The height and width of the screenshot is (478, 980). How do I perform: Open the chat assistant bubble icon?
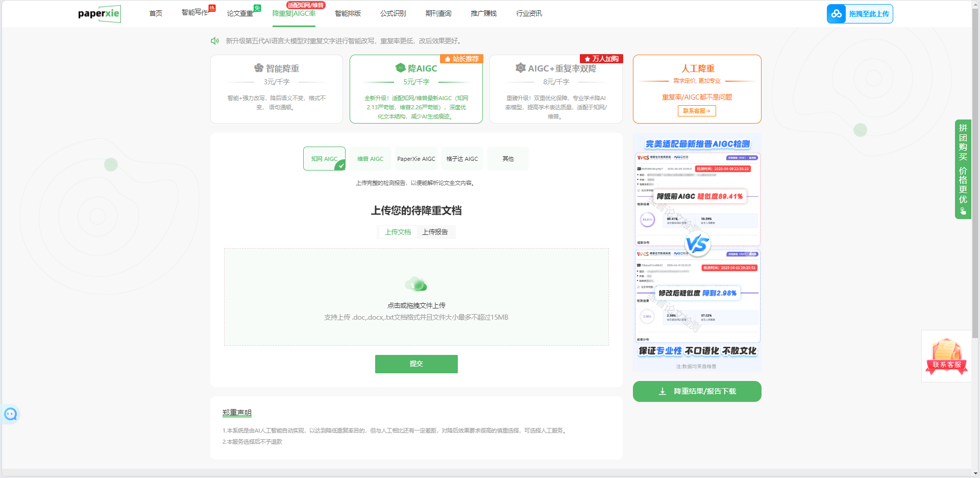[11, 414]
